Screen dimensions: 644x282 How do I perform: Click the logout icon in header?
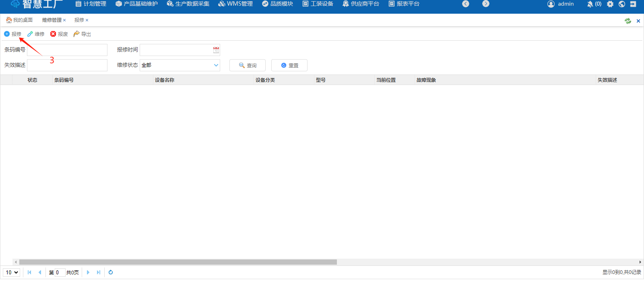(633, 4)
